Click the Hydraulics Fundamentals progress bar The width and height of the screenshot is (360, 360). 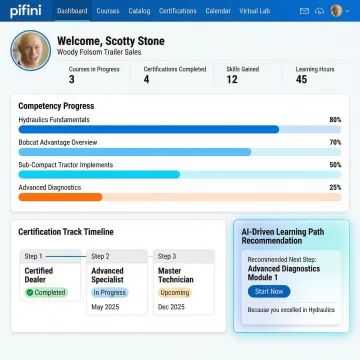tap(180, 129)
